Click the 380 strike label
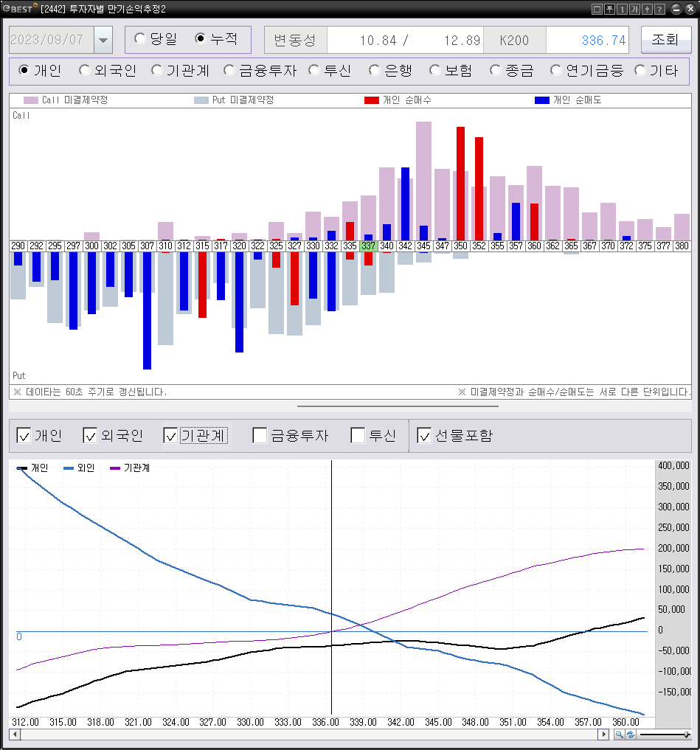700x750 pixels. [x=682, y=246]
